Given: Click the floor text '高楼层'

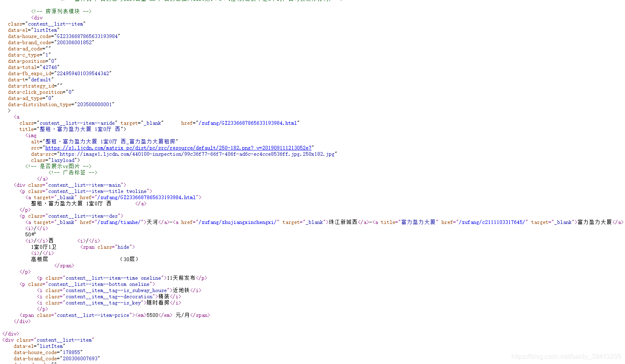Looking at the screenshot, I should 39,259.
